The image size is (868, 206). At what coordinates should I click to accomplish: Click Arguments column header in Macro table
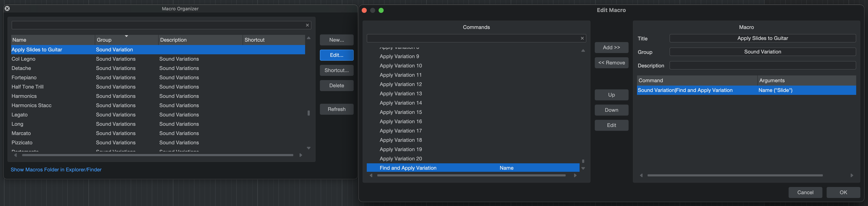(x=807, y=80)
